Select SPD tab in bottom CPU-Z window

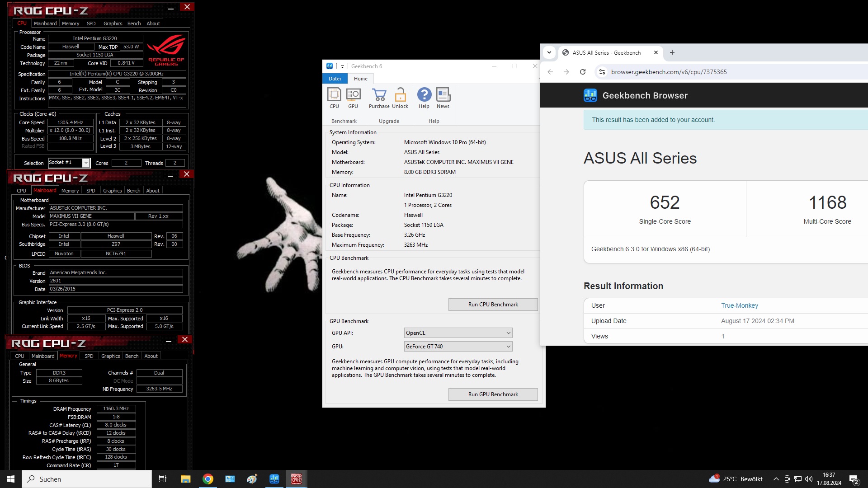[x=89, y=356]
